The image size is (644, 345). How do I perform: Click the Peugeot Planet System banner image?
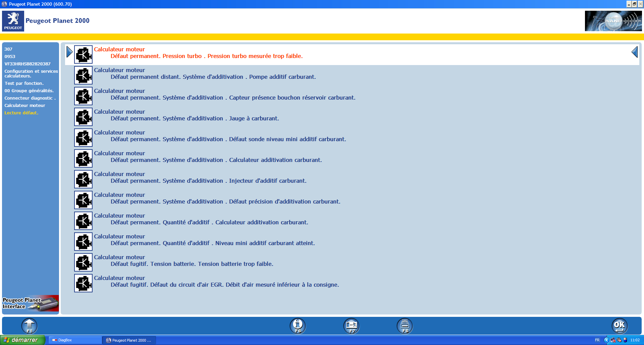click(613, 21)
